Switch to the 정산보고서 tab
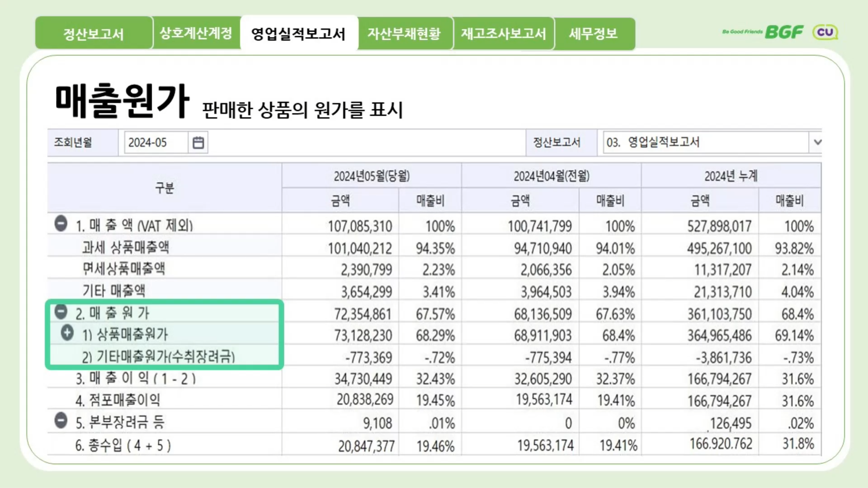This screenshot has height=488, width=868. click(x=94, y=34)
